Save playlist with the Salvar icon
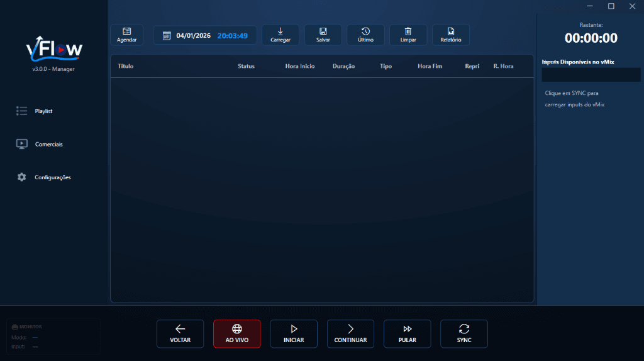The height and width of the screenshot is (361, 644). coord(323,35)
